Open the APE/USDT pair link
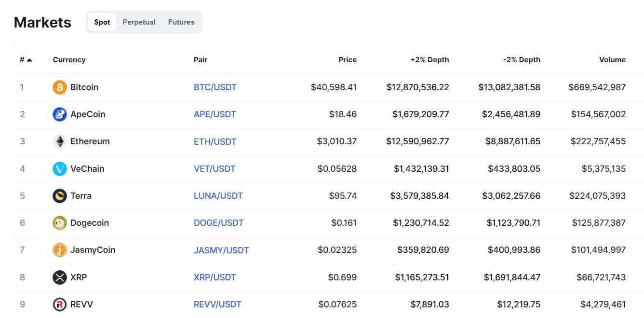The width and height of the screenshot is (644, 318). pos(215,114)
